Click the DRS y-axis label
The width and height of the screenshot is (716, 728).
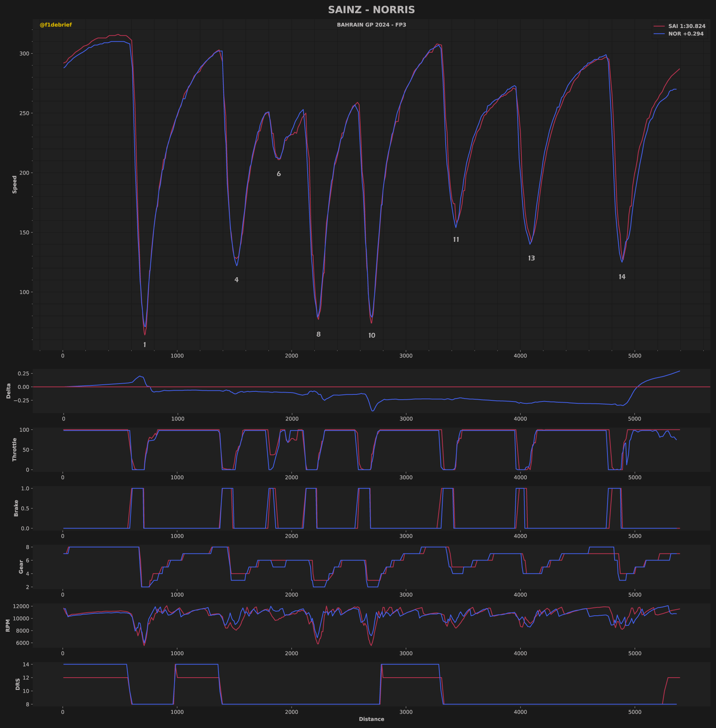(x=18, y=684)
